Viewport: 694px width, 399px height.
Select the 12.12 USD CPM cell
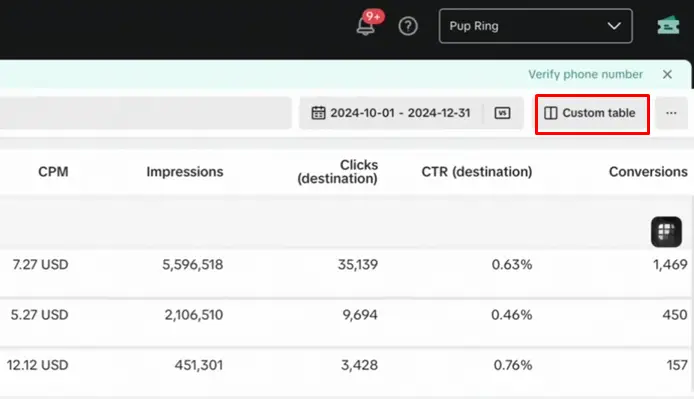38,365
